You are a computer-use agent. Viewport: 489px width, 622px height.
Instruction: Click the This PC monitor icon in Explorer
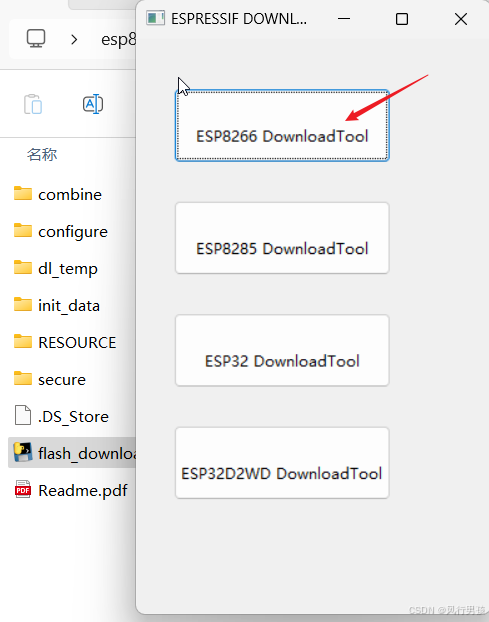point(36,39)
